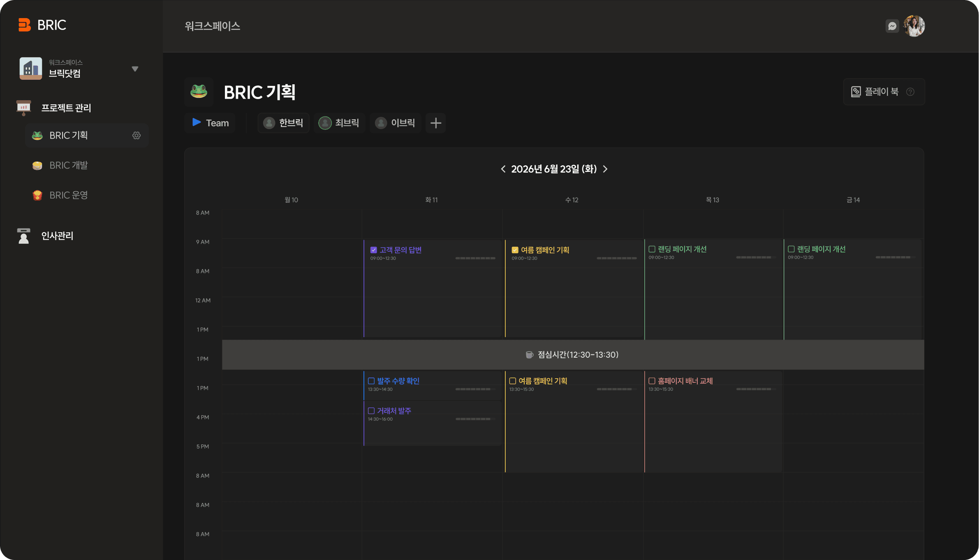Check the 홈페이지 배너 교체 checkbox
Screen dimensions: 979x560
click(x=652, y=381)
